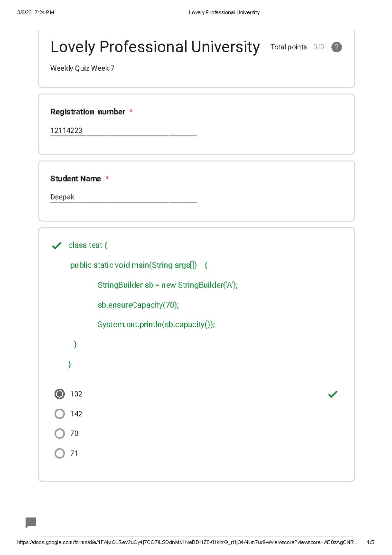Screen dimensions: 392x555
Task: Click the Weekly Quiz Week 7 subtitle
Action: click(x=82, y=68)
